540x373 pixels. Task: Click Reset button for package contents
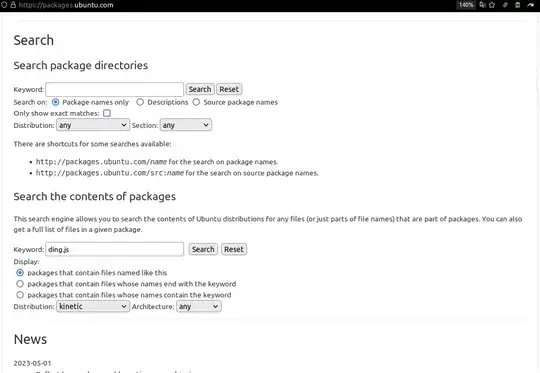pos(234,249)
